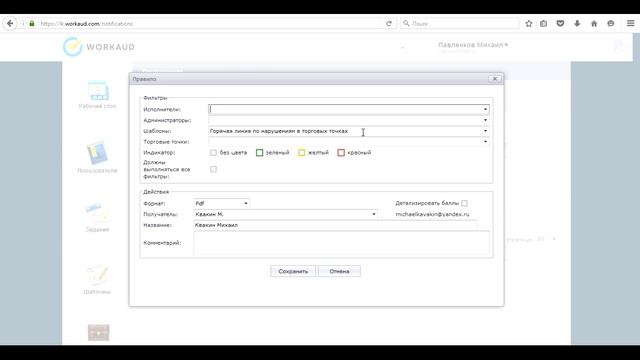The height and width of the screenshot is (360, 640).
Task: Click the Название field with Квакин Михаил
Action: tap(335, 225)
